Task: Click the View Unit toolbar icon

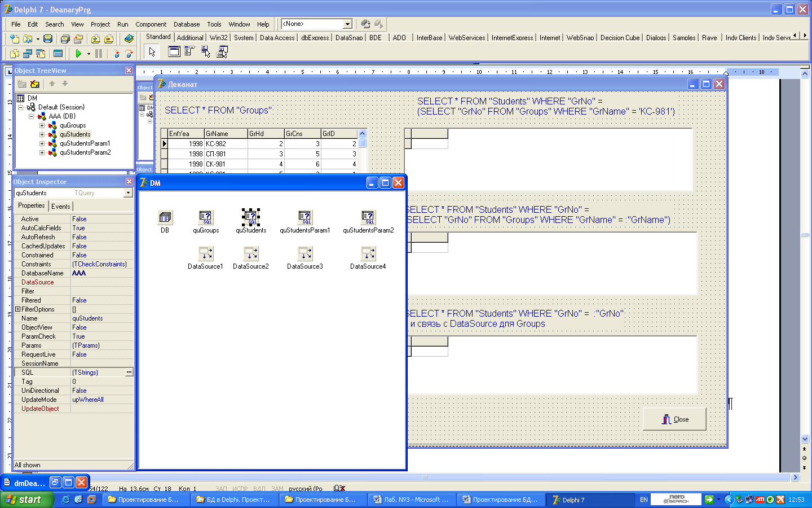Action: pos(14,54)
